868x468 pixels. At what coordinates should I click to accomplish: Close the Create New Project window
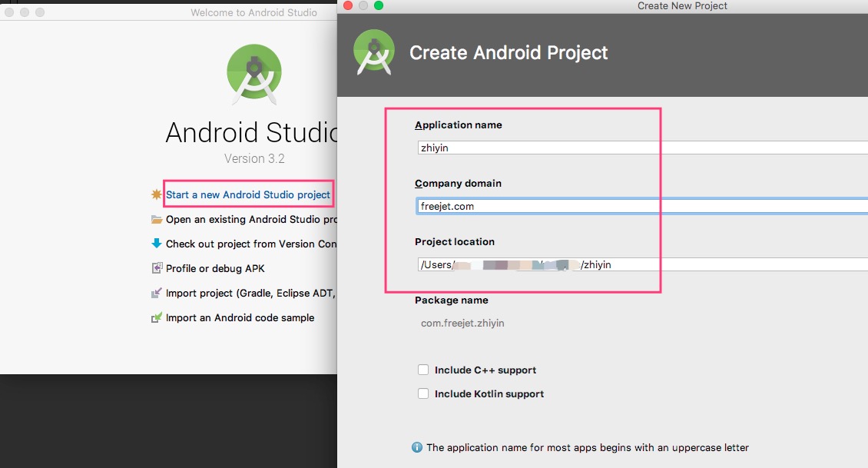pos(348,5)
